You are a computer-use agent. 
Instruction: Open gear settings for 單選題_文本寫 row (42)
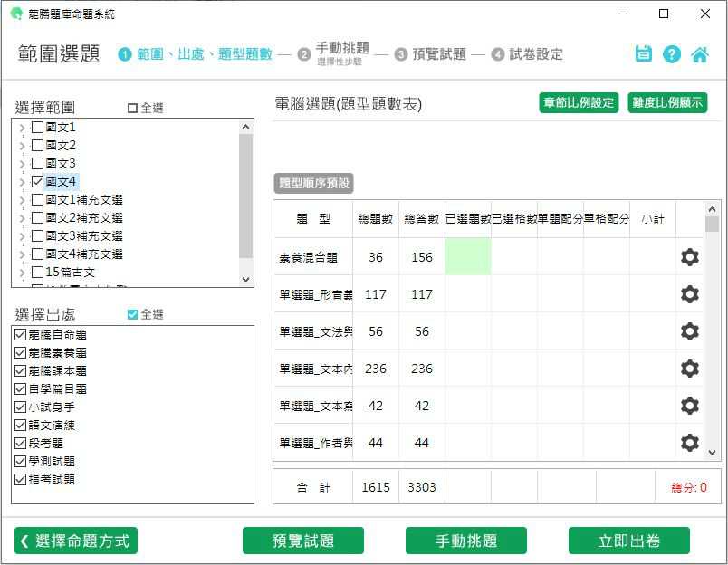point(689,406)
